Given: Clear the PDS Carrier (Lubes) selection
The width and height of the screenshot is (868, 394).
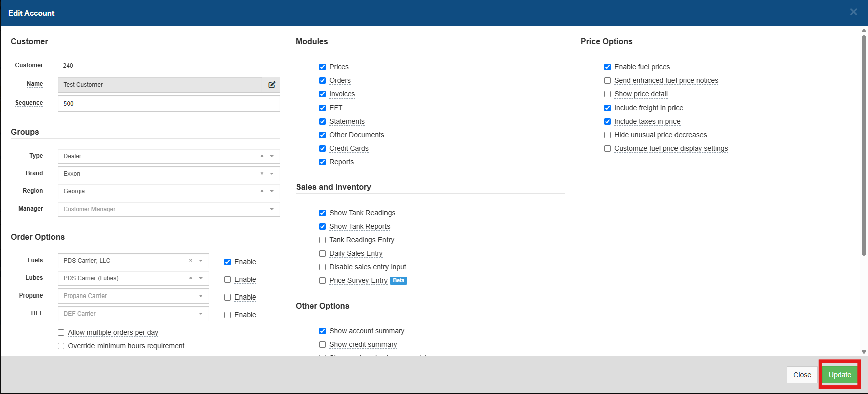Looking at the screenshot, I should (190, 278).
